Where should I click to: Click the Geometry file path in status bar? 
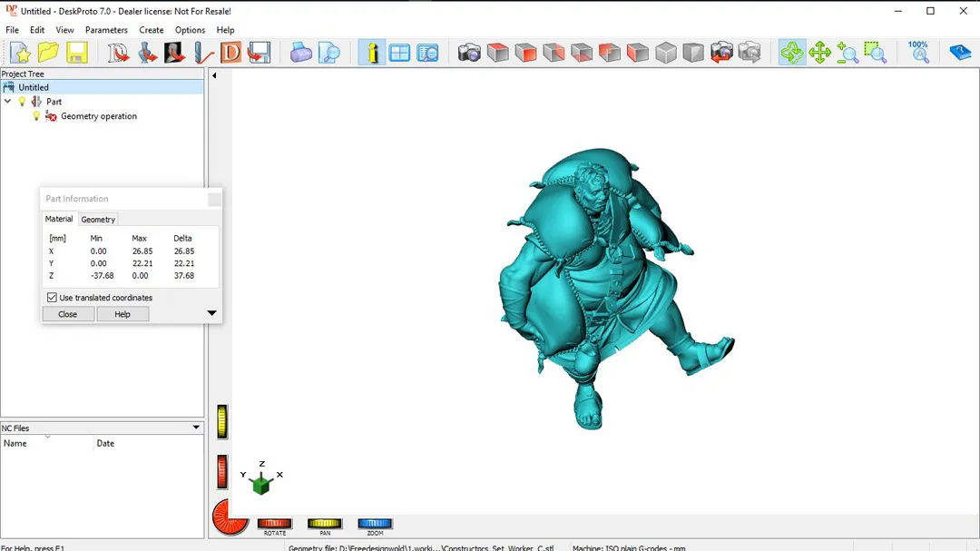[421, 548]
